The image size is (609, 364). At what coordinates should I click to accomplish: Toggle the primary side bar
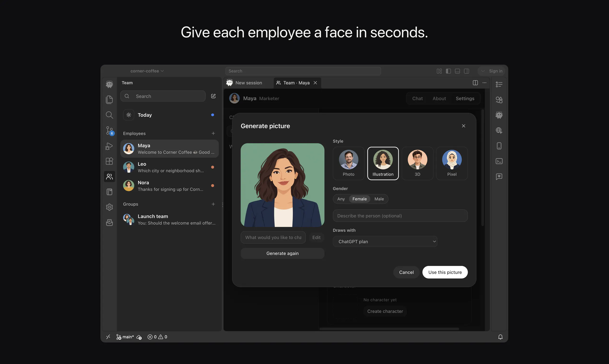[x=448, y=71]
